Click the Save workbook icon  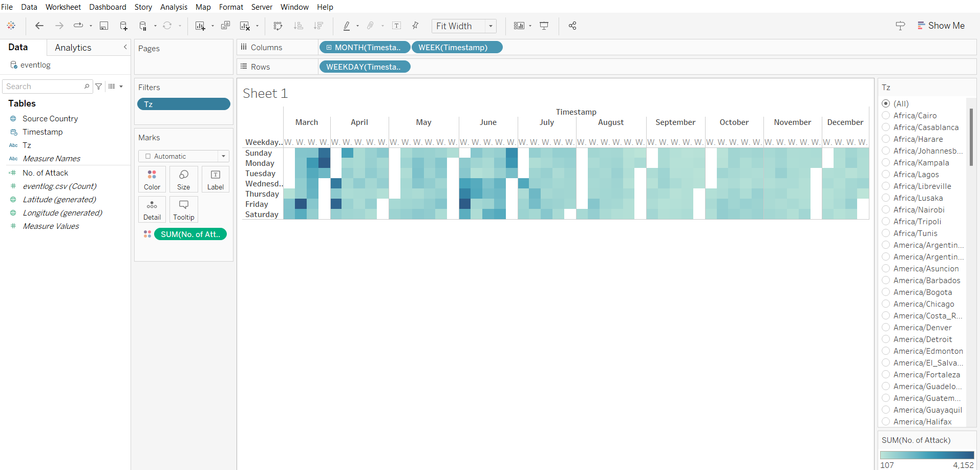pos(104,26)
